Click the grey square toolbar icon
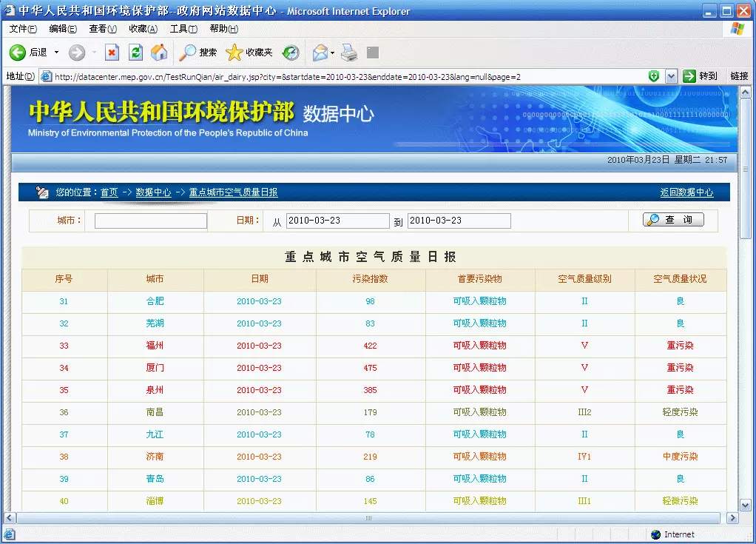This screenshot has height=544, width=756. coord(373,52)
